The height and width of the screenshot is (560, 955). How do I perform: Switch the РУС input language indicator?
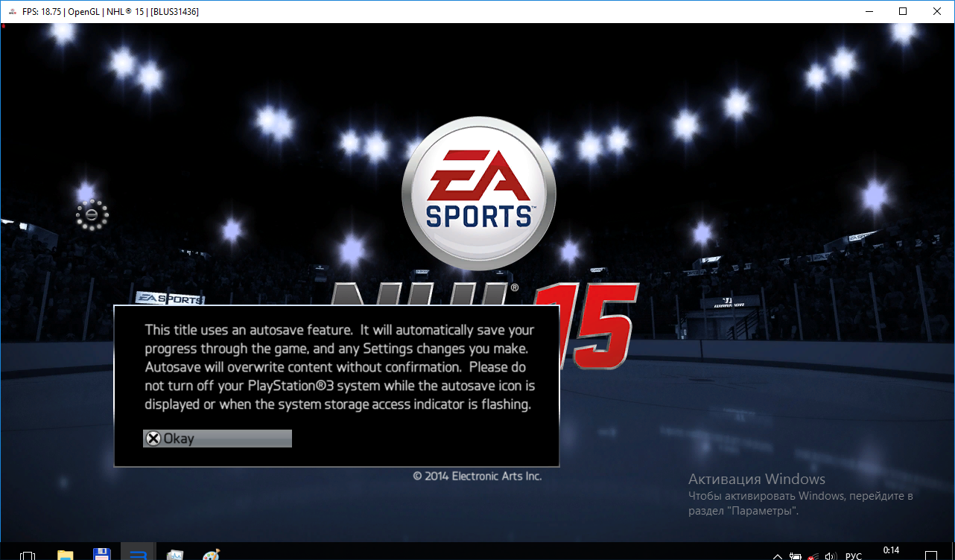854,556
